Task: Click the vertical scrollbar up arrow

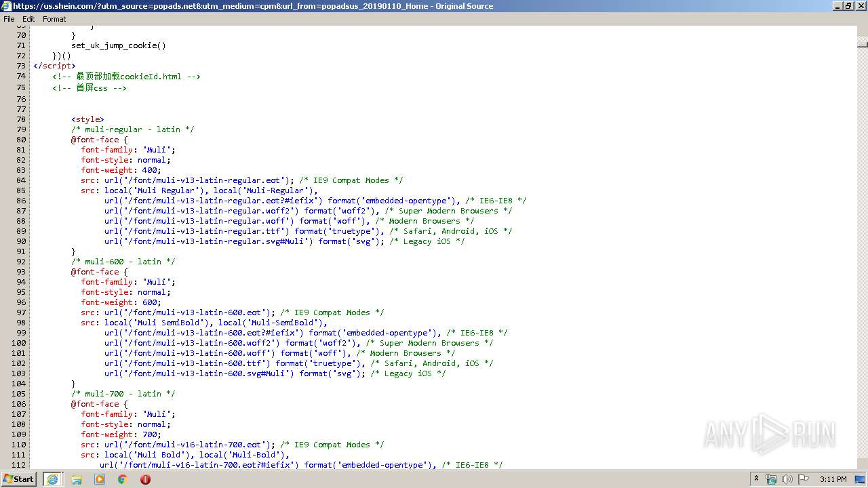Action: pos(862,31)
